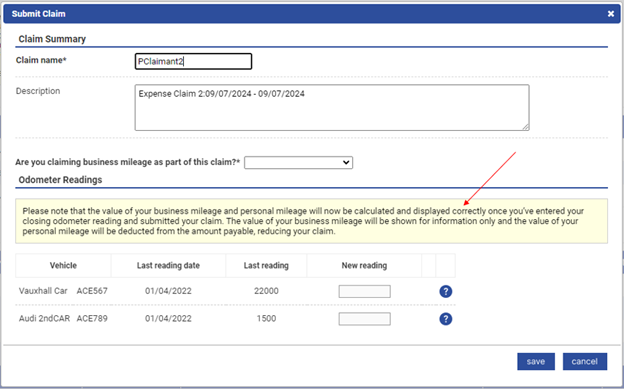This screenshot has height=389, width=624.
Task: Click the Claim Summary heading
Action: (x=52, y=39)
